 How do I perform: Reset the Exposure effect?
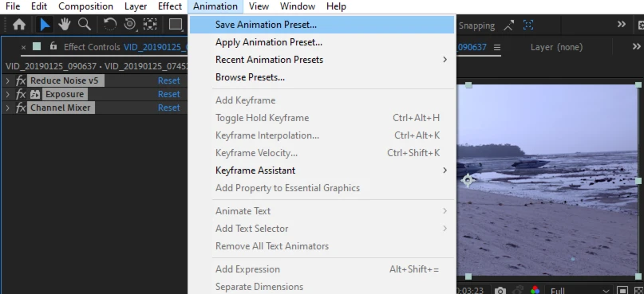[x=169, y=94]
